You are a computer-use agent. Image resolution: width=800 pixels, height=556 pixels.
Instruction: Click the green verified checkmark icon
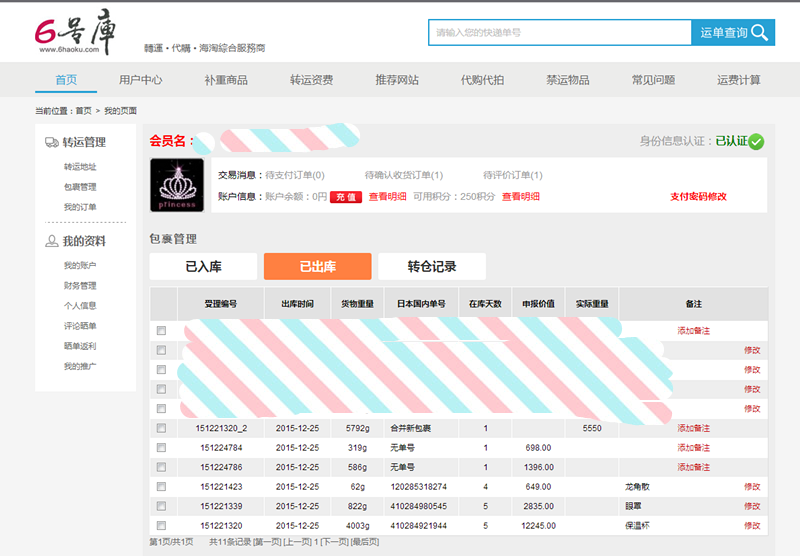pos(756,142)
